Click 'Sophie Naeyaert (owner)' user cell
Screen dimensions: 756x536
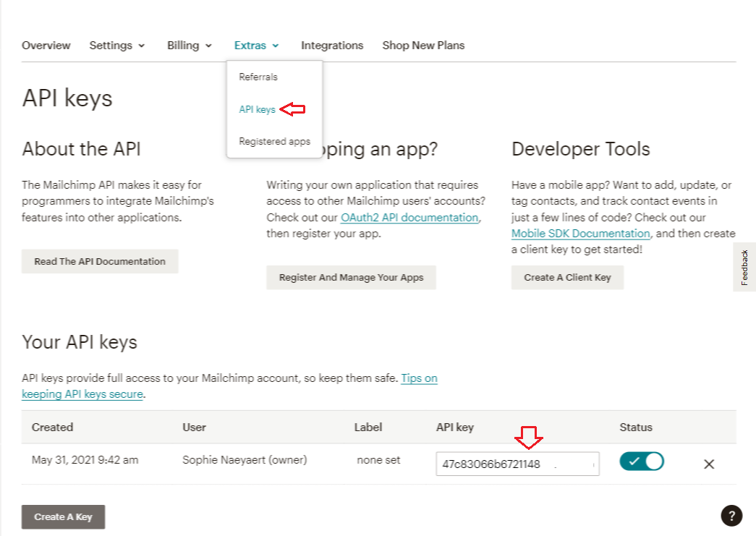(x=245, y=460)
